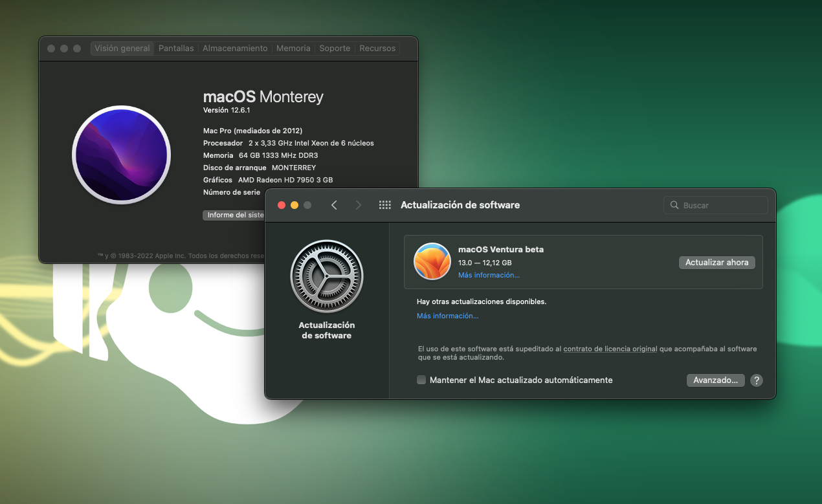
Task: Click the Mac Pro (mediados de 2012) text
Action: [x=252, y=131]
